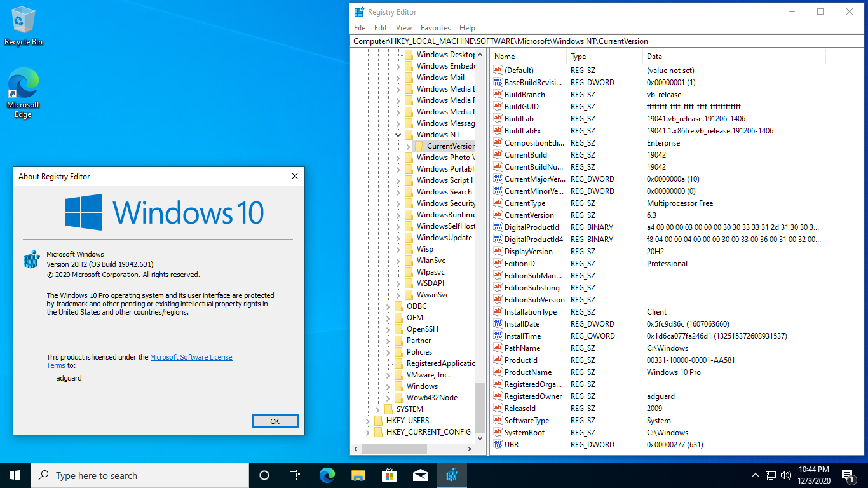Image resolution: width=868 pixels, height=488 pixels.
Task: Open Microsoft Store from the taskbar
Action: click(389, 475)
